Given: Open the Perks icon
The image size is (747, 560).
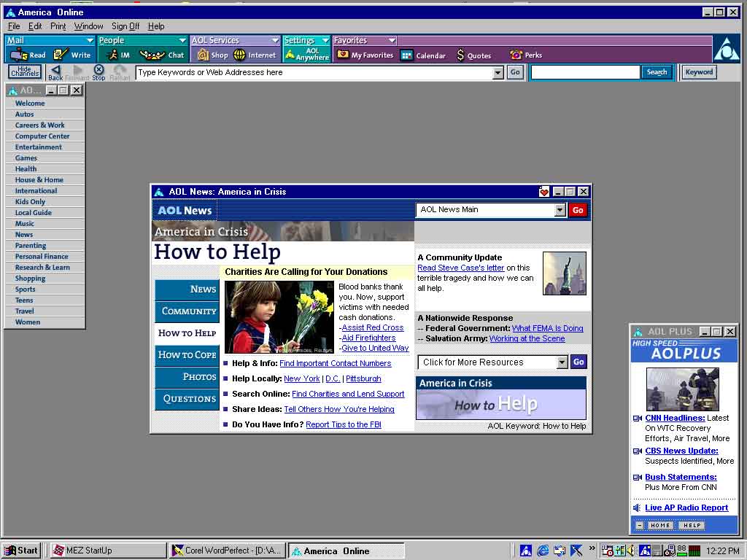Looking at the screenshot, I should (516, 55).
